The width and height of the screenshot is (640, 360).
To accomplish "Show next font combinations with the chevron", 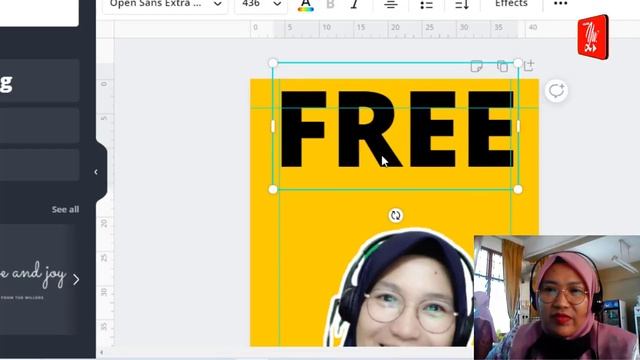I will click(76, 280).
